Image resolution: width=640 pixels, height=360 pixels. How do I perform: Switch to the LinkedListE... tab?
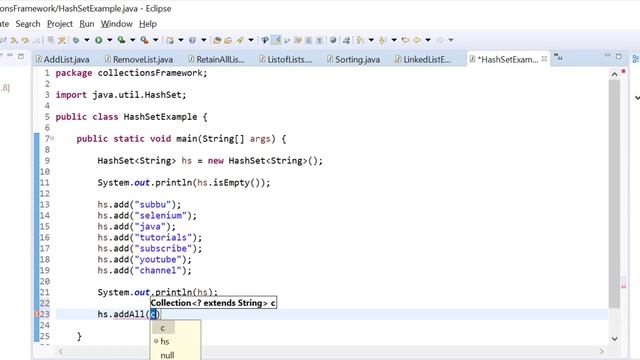(x=423, y=60)
